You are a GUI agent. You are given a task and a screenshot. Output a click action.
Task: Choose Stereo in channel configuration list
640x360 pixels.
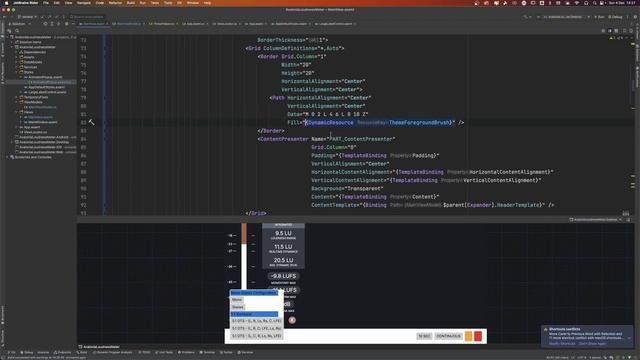click(238, 307)
